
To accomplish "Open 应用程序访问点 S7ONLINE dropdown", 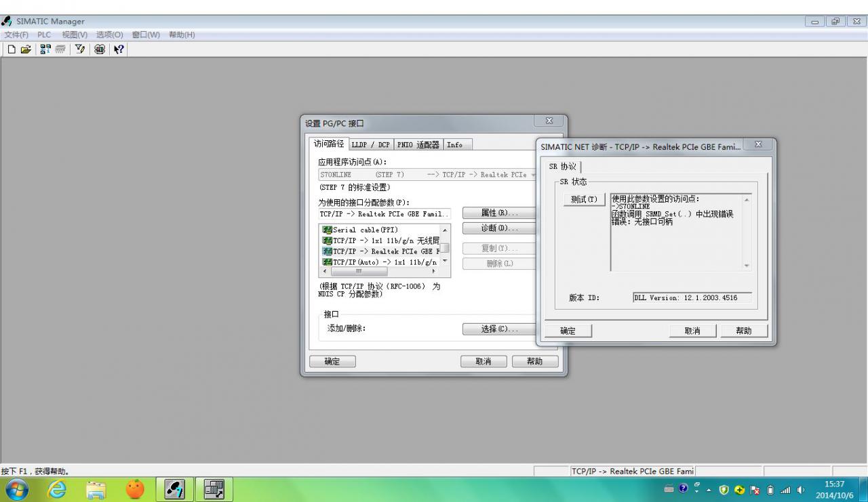I will click(429, 174).
